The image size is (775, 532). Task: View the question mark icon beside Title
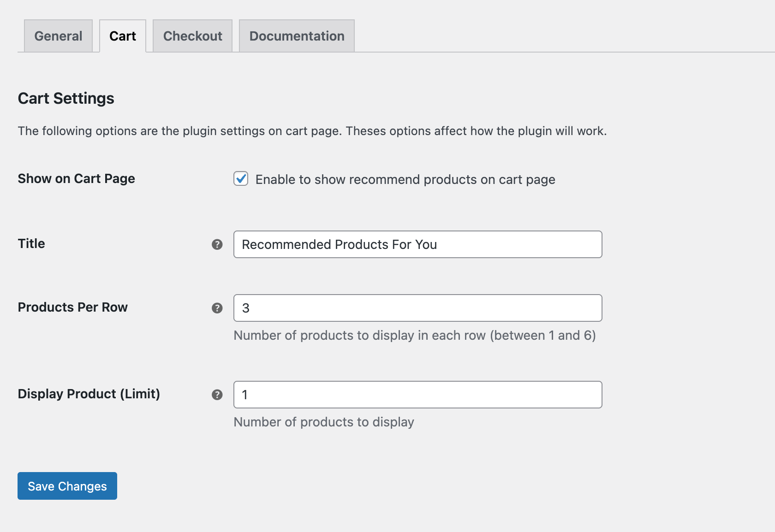(216, 245)
